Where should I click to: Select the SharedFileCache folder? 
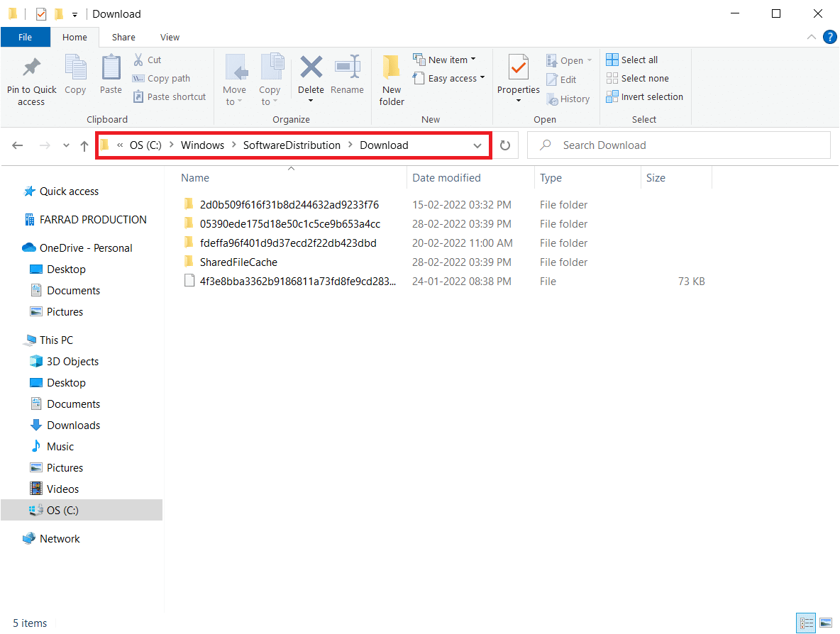tap(238, 262)
